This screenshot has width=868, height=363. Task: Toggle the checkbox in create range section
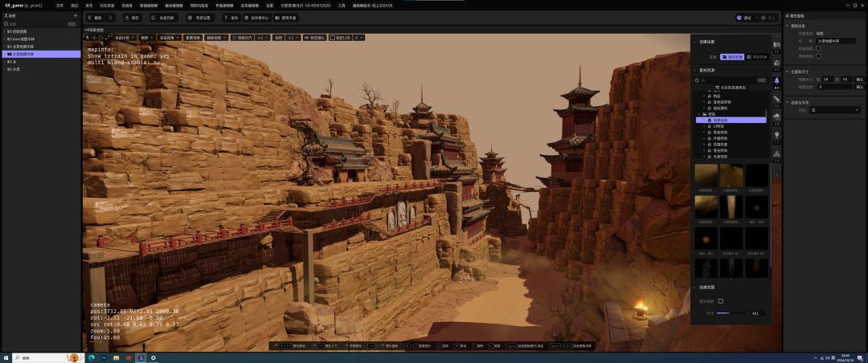click(x=720, y=301)
